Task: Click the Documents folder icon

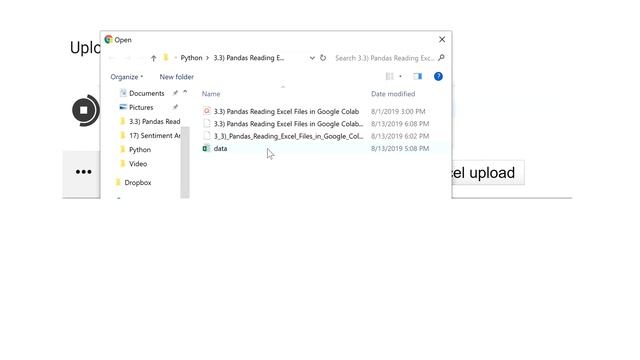Action: (x=123, y=93)
